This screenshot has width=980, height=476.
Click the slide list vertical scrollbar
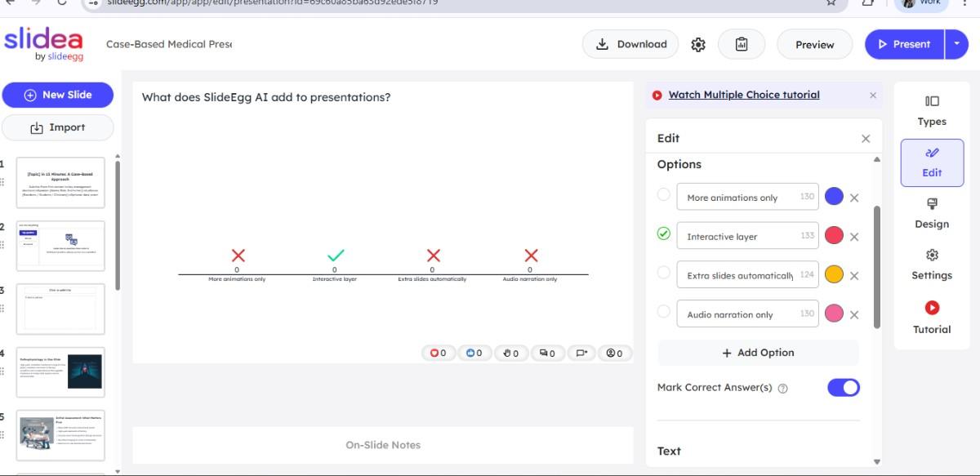point(118,225)
